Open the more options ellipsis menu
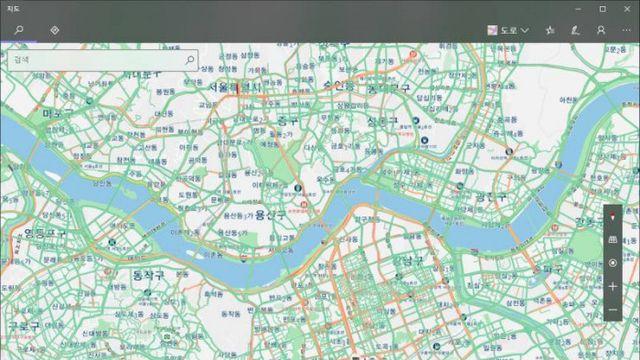This screenshot has height=360, width=640. point(627,30)
